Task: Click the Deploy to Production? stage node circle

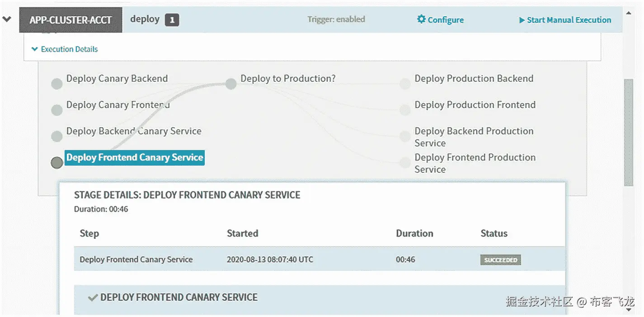Action: tap(231, 84)
